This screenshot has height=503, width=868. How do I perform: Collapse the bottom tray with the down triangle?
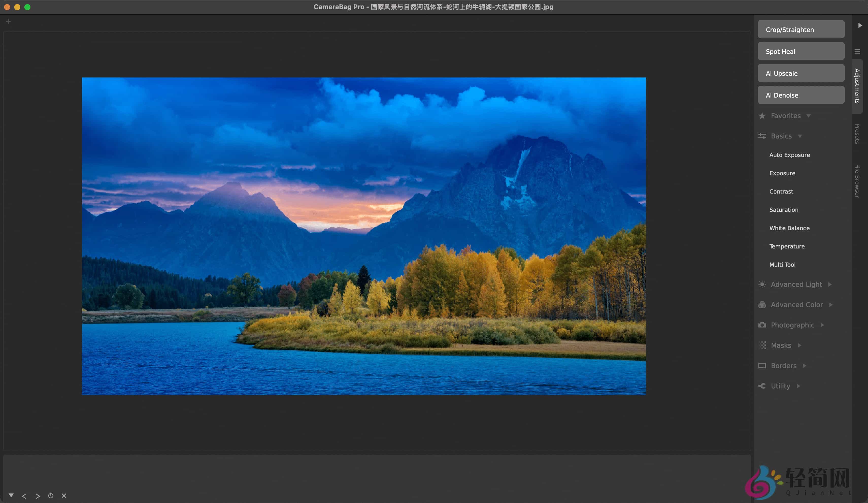click(11, 495)
